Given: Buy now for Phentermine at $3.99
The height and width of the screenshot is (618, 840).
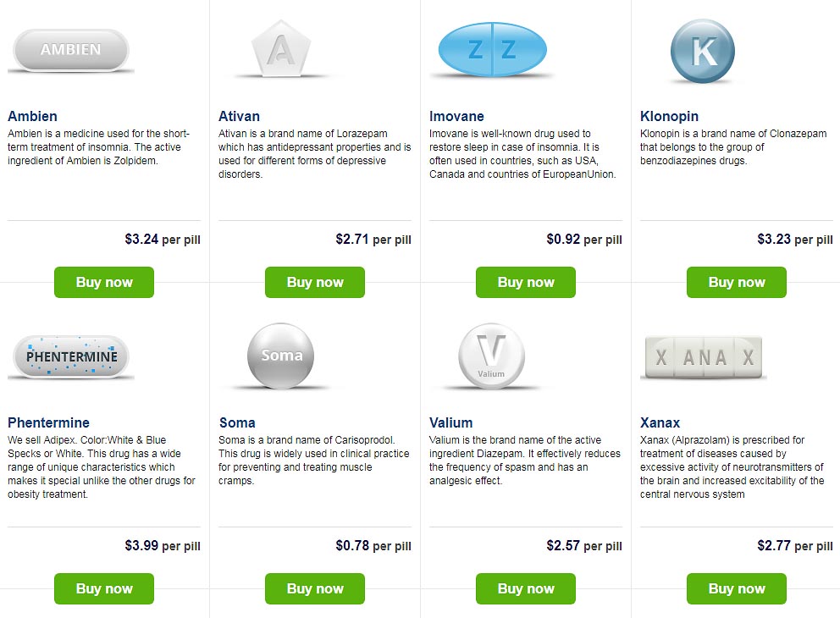Looking at the screenshot, I should click(104, 588).
